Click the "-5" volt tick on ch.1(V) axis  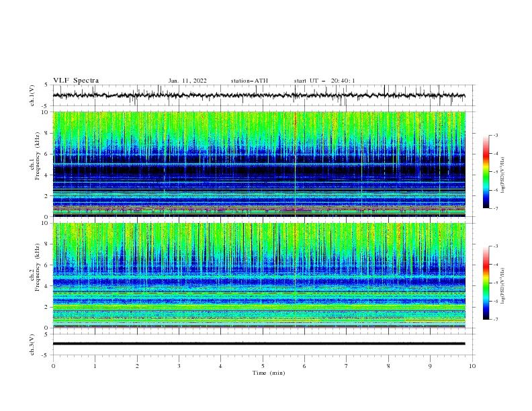(x=46, y=106)
